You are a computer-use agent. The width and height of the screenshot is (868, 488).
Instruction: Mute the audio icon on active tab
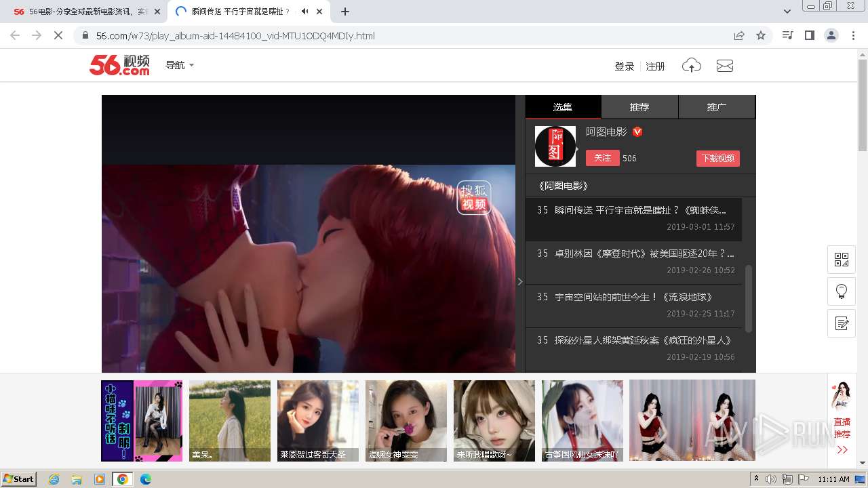point(305,12)
